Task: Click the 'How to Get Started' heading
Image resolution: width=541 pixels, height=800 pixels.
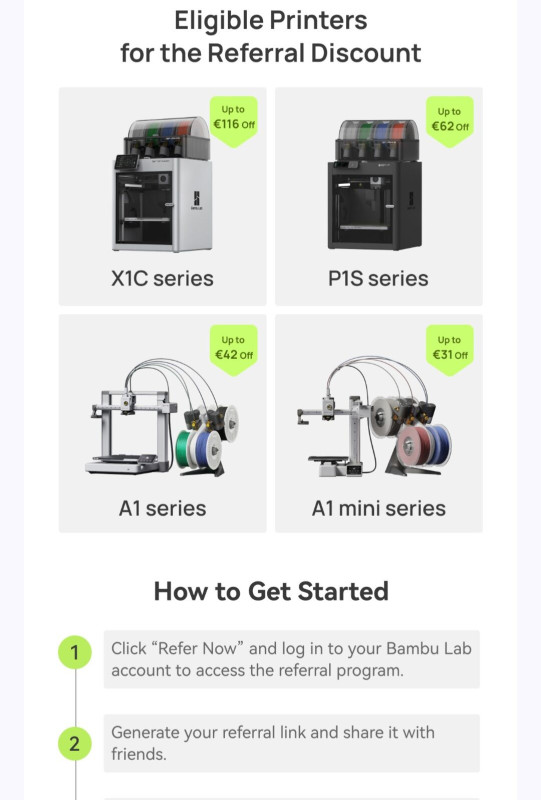Action: pos(271,591)
